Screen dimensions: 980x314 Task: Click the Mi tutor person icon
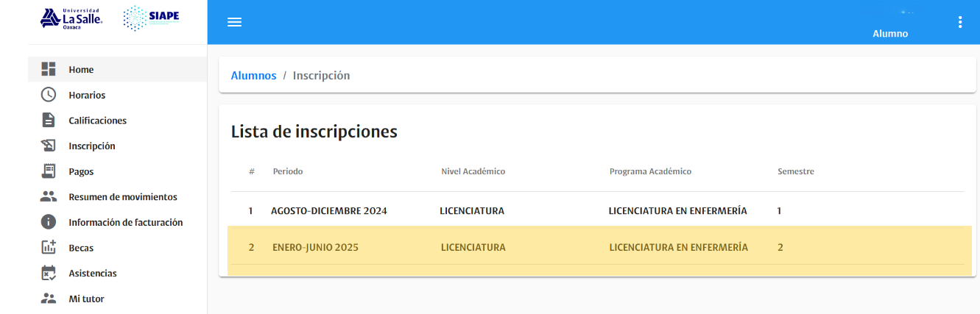click(x=49, y=299)
